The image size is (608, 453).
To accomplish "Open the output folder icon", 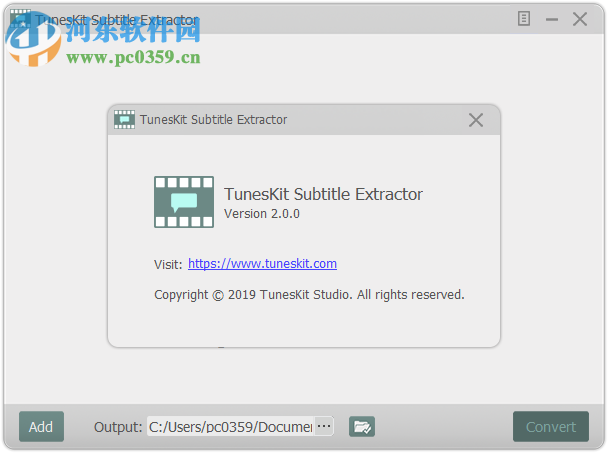I will click(362, 427).
